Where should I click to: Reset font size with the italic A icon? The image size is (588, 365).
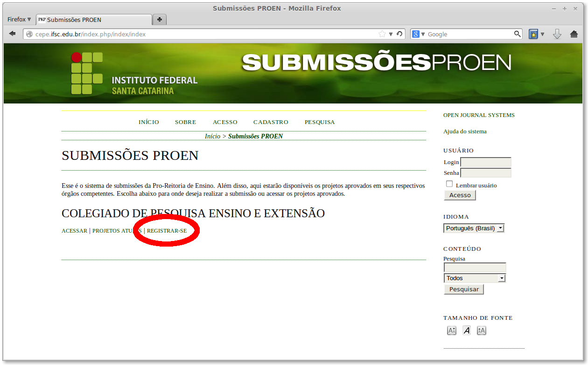[466, 330]
